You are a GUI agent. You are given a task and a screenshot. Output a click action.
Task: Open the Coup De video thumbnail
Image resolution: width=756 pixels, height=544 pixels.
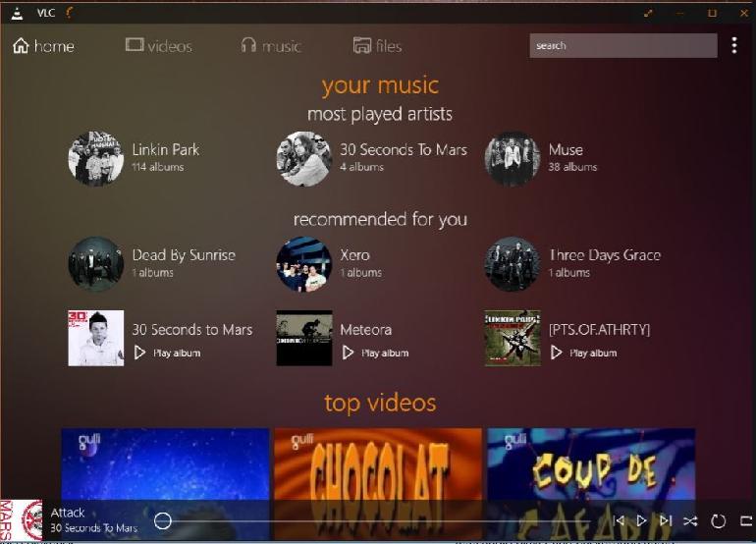coord(591,463)
